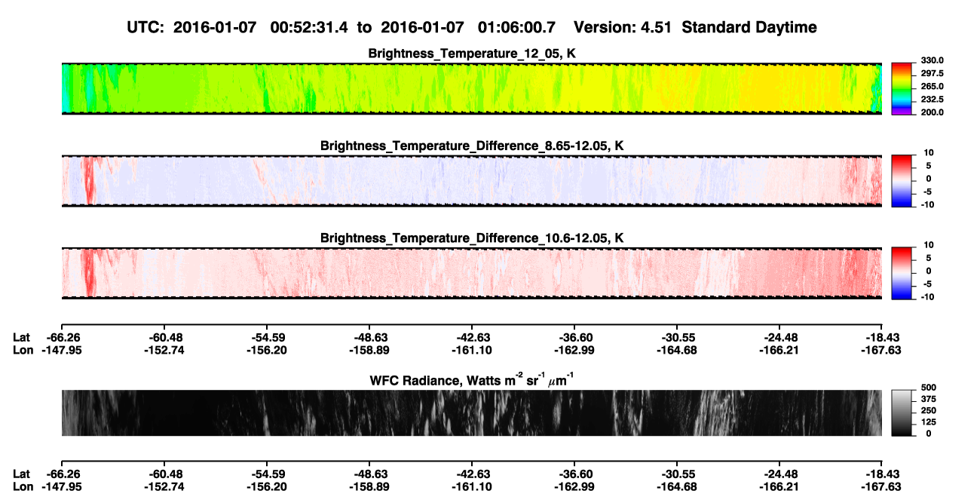
Task: Click the end time '01:06:00.7' in header
Action: [517, 27]
